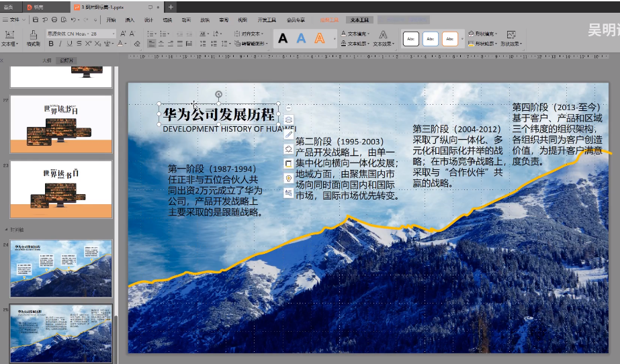
Task: Click the Undo arrow icon
Action: (x=73, y=19)
